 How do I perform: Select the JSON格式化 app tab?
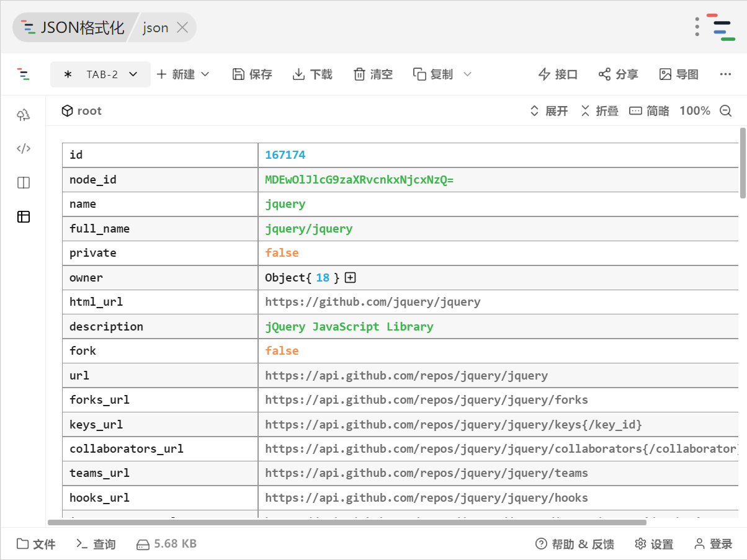point(73,27)
